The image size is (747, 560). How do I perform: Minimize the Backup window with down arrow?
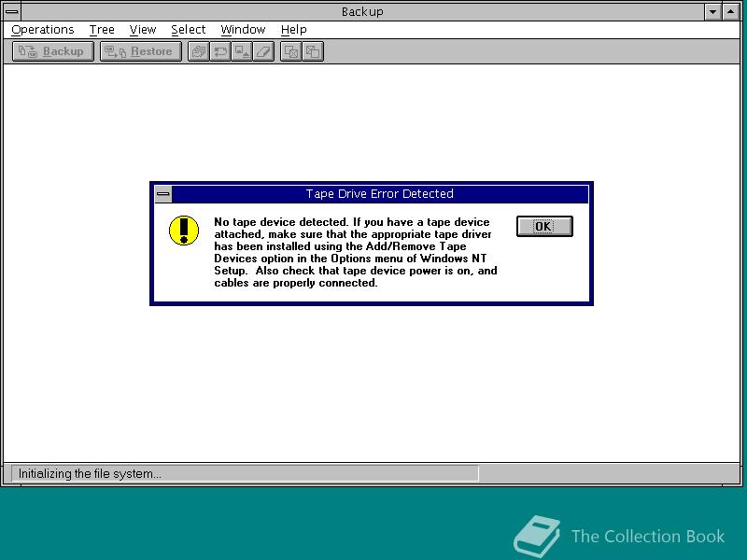(712, 11)
